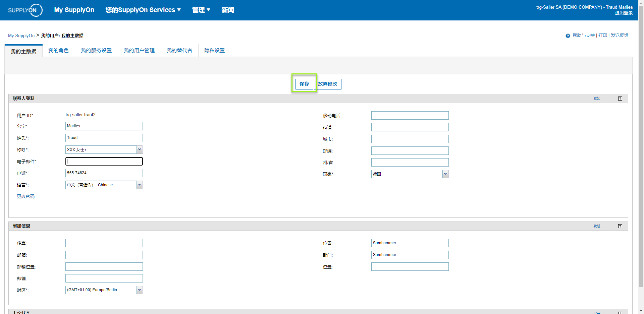
Task: Click the 邮编 field in 联系人资料
Action: click(410, 150)
